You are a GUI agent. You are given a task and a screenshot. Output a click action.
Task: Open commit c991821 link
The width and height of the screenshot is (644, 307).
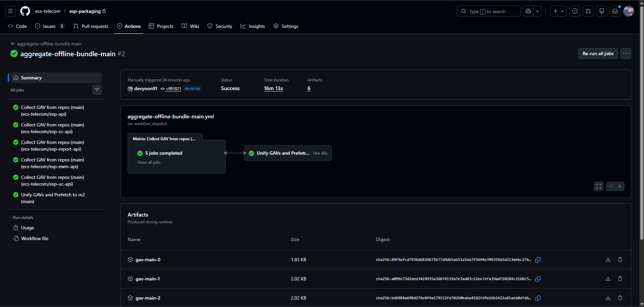coord(174,89)
